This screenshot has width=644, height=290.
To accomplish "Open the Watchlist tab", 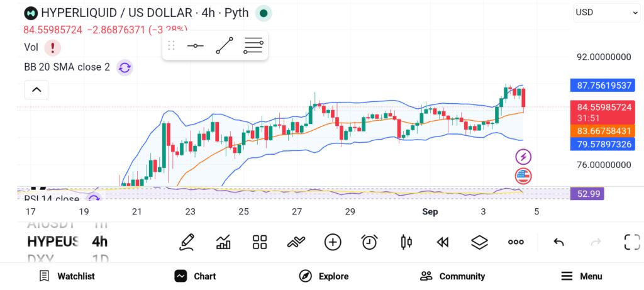I will click(67, 276).
